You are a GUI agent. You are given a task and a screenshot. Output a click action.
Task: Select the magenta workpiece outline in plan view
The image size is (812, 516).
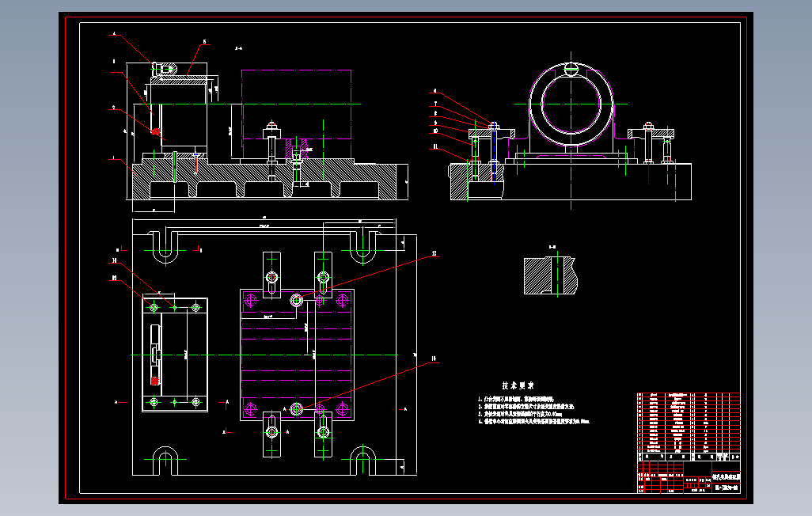[297, 355]
